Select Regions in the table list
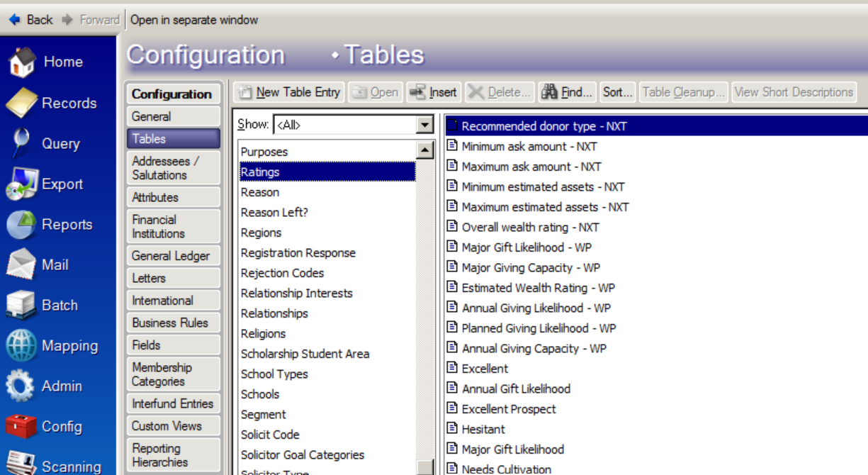 point(327,233)
